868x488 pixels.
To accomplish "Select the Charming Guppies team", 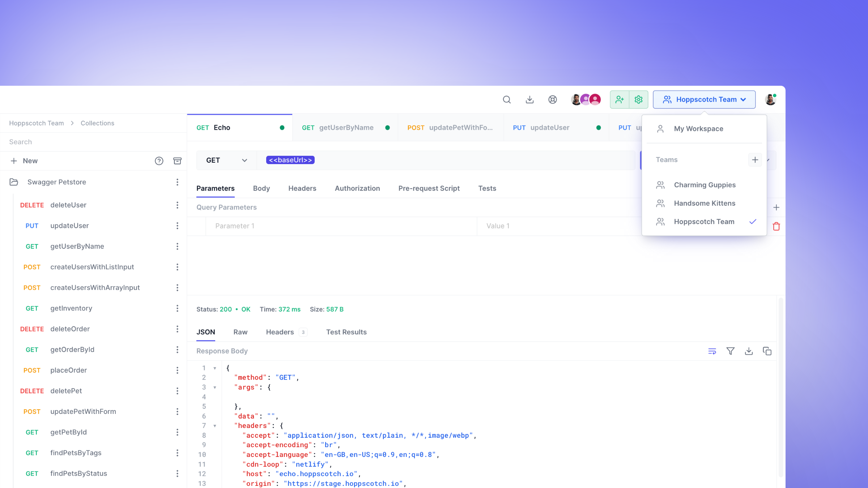I will 705,185.
